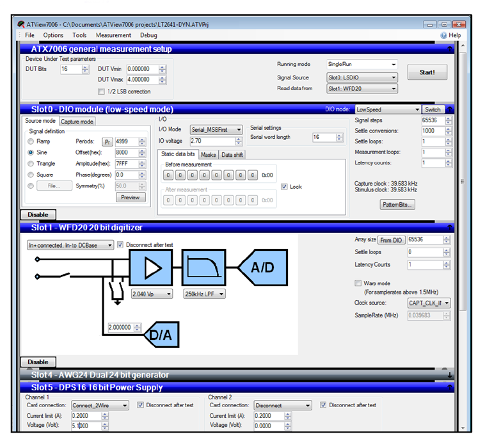The width and height of the screenshot is (485, 448).
Task: Enable the Warp mode checkbox
Action: coord(358,283)
